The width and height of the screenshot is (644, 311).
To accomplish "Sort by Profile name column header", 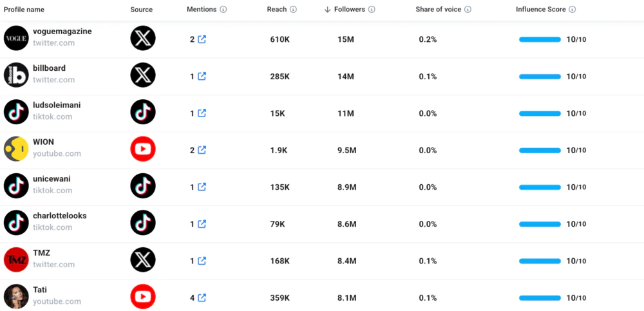I will pyautogui.click(x=24, y=10).
